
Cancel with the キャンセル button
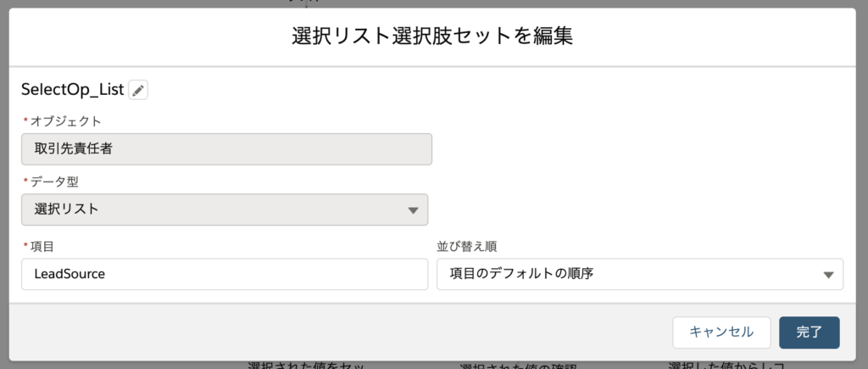point(721,333)
